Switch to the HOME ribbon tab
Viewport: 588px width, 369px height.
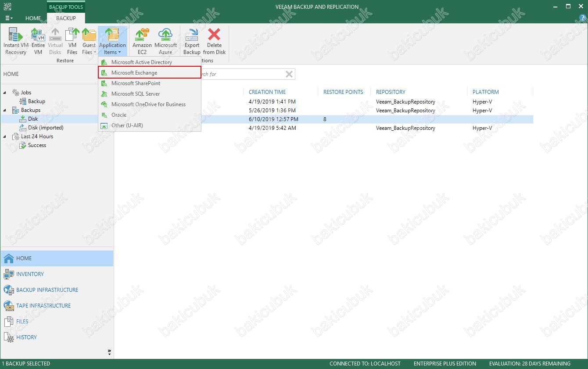click(33, 18)
